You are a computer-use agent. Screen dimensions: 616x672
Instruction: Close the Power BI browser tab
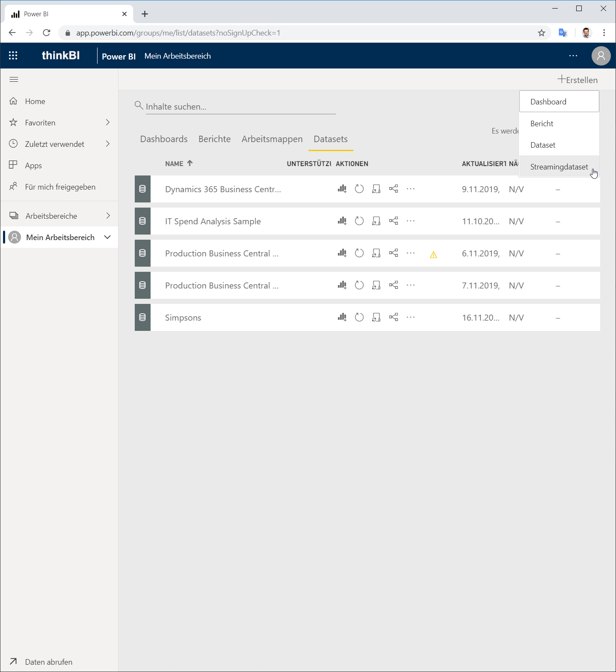[x=124, y=14]
